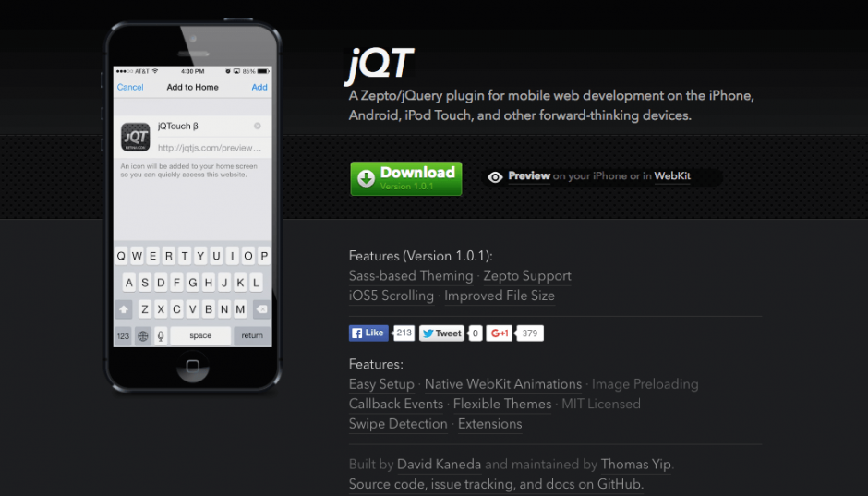Tap the backspace delete key on keyboard
Viewport: 868px width, 496px height.
point(262,309)
